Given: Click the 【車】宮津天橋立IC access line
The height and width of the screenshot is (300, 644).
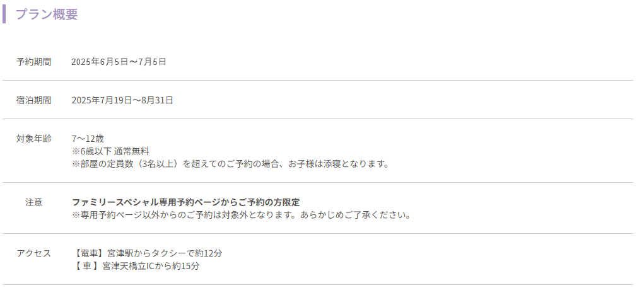Looking at the screenshot, I should (136, 266).
